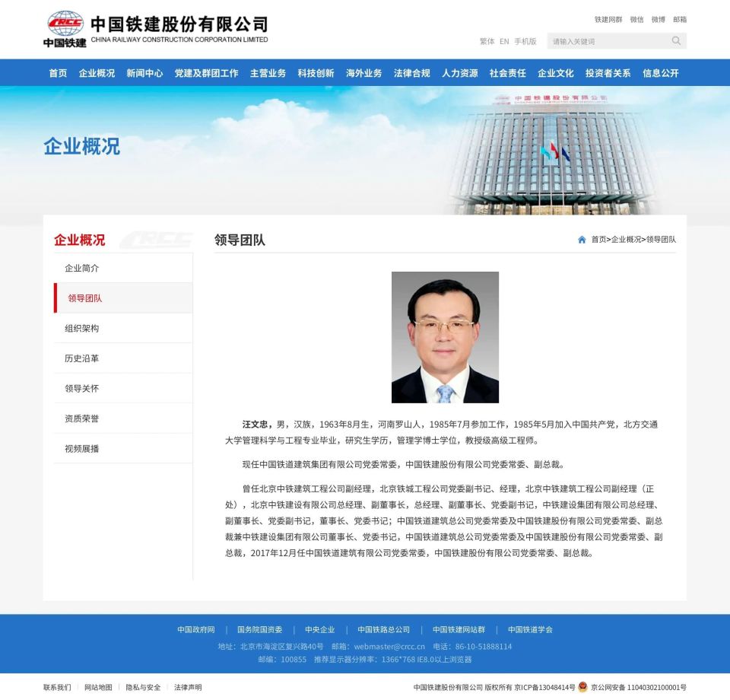Click the name 汪文忠 in the biography
This screenshot has width=730, height=700.
tap(255, 425)
